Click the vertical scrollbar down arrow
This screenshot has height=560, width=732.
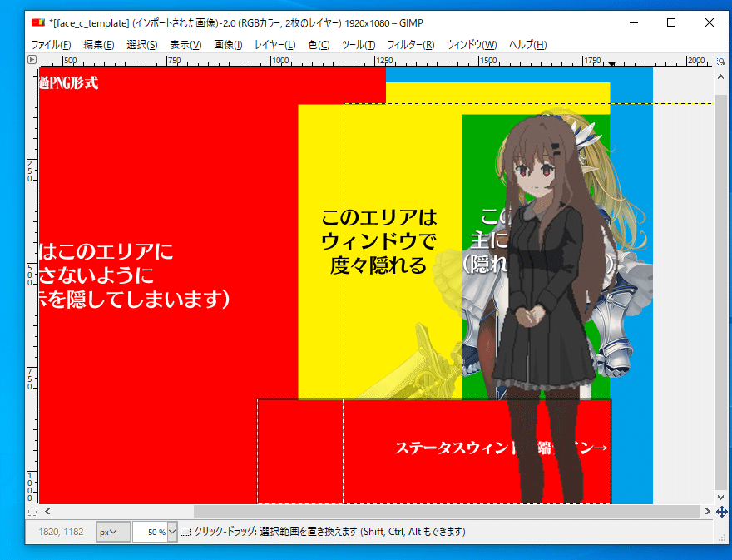(721, 498)
